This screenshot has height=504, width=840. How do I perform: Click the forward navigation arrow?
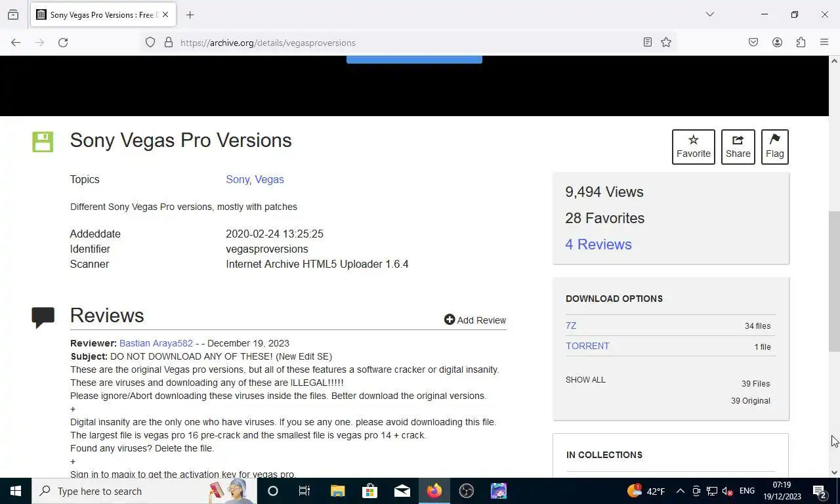[x=39, y=43]
